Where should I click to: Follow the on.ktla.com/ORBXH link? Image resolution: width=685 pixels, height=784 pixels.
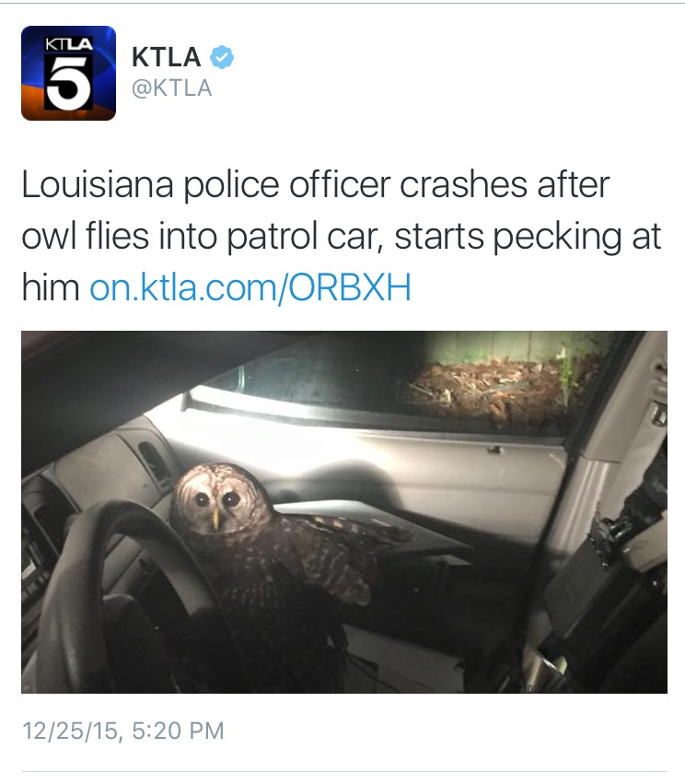tap(250, 287)
